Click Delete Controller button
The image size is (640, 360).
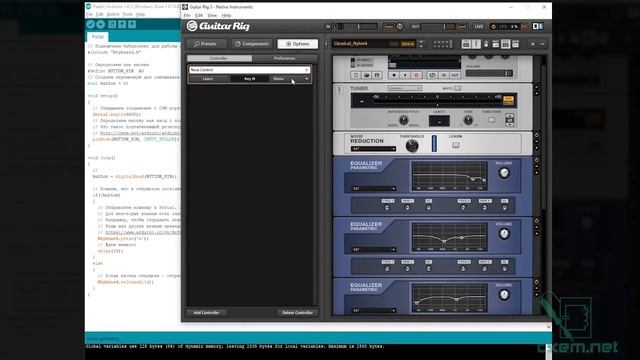pos(298,313)
